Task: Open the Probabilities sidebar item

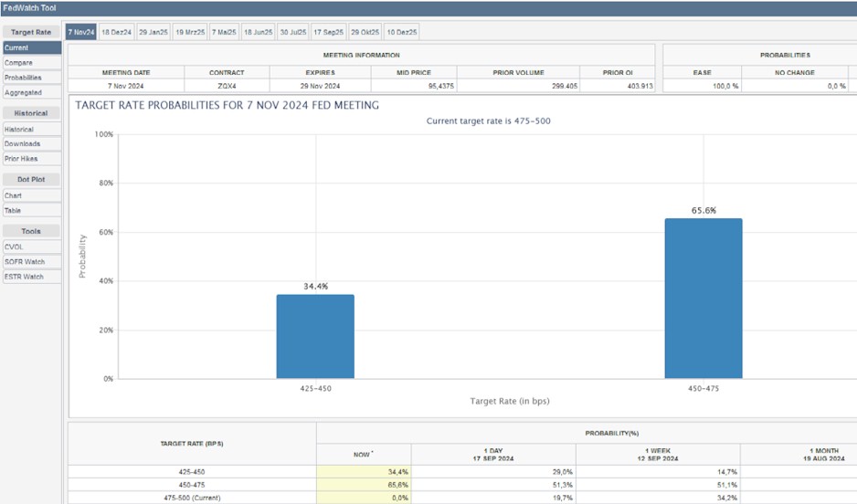Action: click(32, 78)
